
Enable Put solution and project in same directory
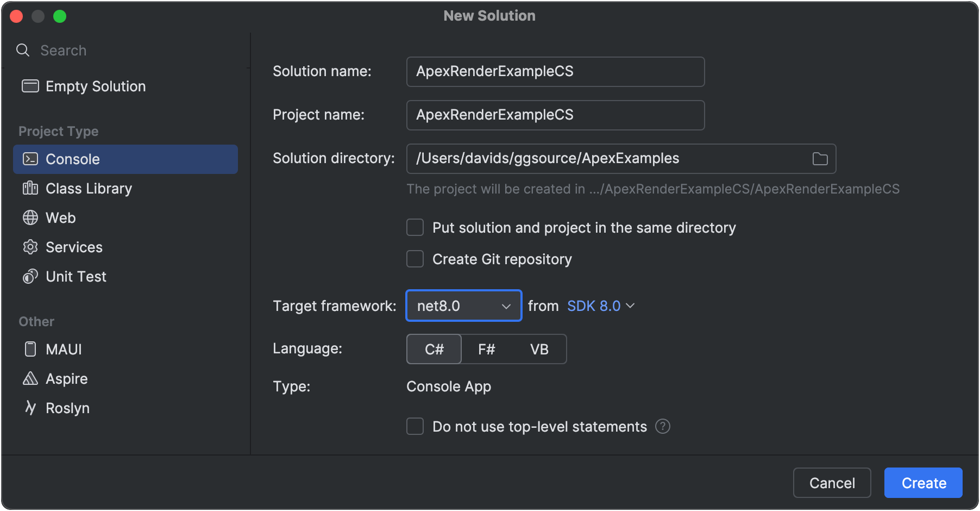pyautogui.click(x=415, y=227)
